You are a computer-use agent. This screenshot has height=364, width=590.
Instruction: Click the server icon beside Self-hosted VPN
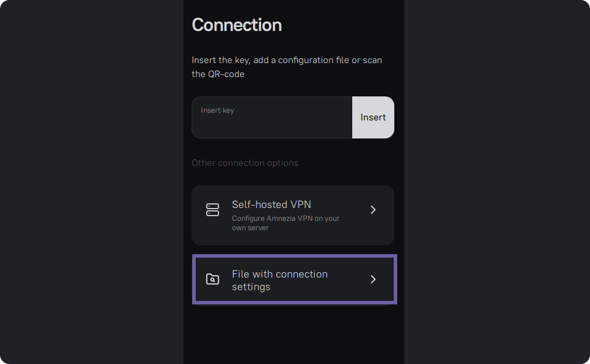coord(213,210)
